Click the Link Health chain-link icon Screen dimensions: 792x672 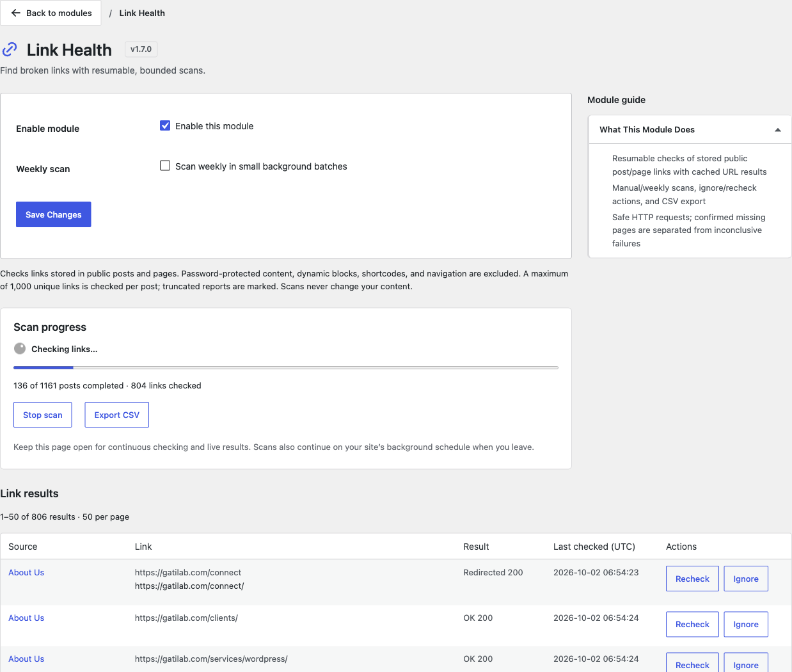click(x=10, y=49)
